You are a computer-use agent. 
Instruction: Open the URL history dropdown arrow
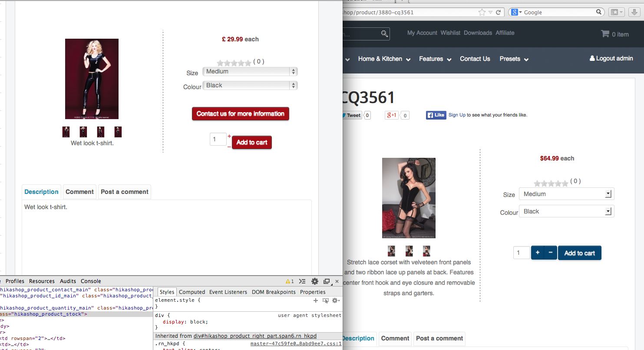[x=490, y=12]
